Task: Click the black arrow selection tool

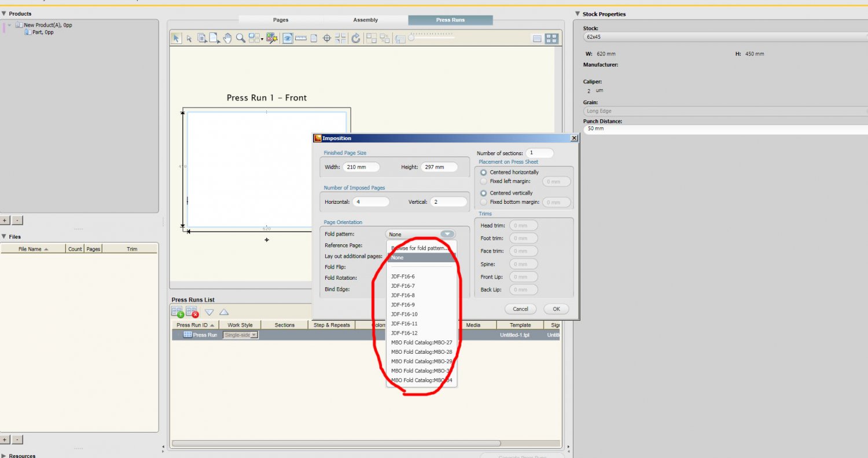Action: click(x=176, y=38)
